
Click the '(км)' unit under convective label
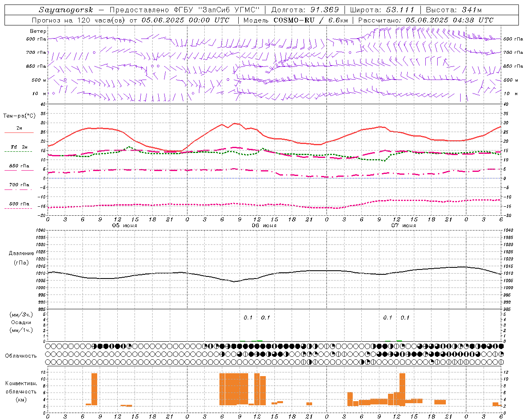(21, 399)
